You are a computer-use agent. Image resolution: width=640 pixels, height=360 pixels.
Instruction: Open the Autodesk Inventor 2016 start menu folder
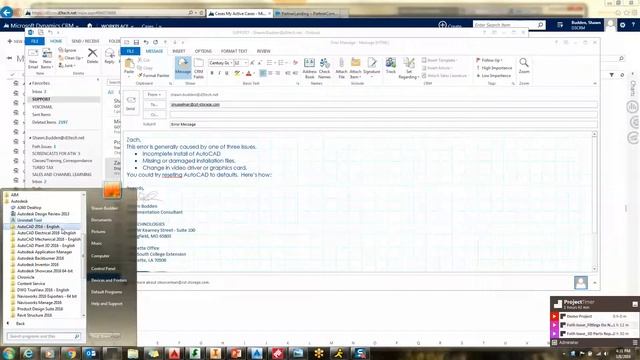(38, 264)
